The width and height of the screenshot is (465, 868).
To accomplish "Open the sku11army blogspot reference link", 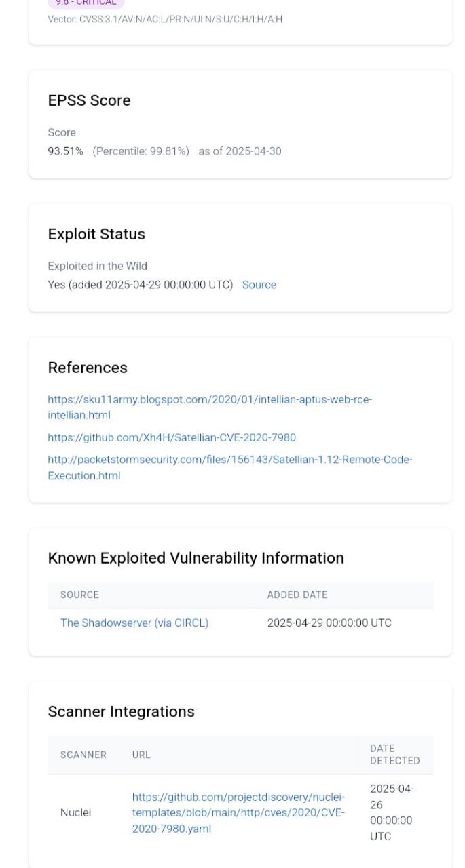I will [x=209, y=400].
